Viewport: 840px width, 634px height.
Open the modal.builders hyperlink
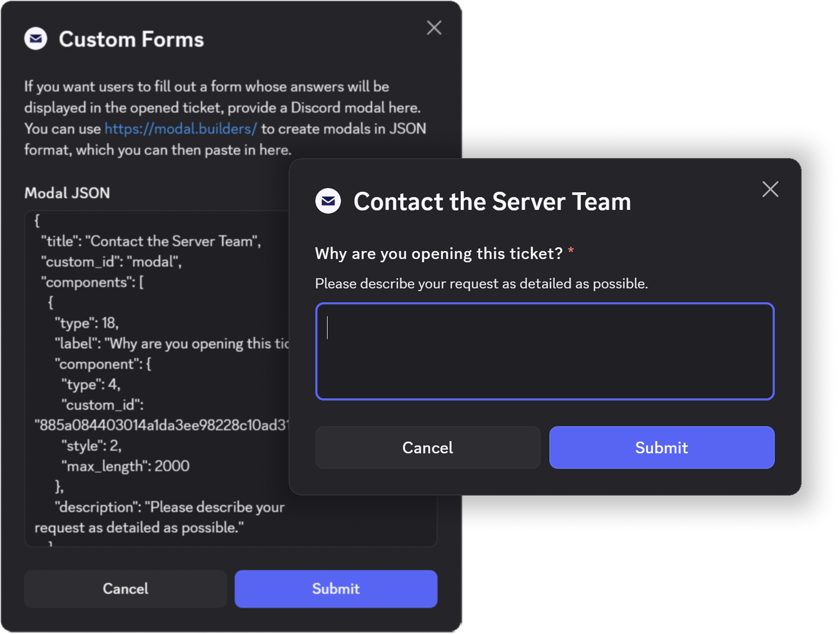tap(181, 129)
